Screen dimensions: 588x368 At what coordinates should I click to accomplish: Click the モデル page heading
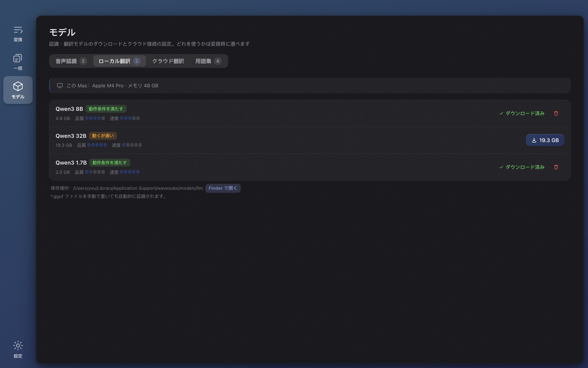pyautogui.click(x=62, y=32)
